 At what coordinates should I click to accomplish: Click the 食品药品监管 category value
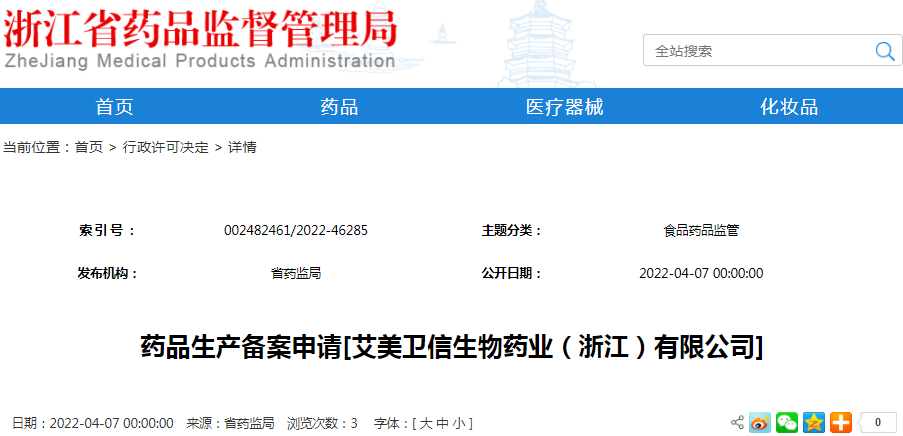click(701, 231)
